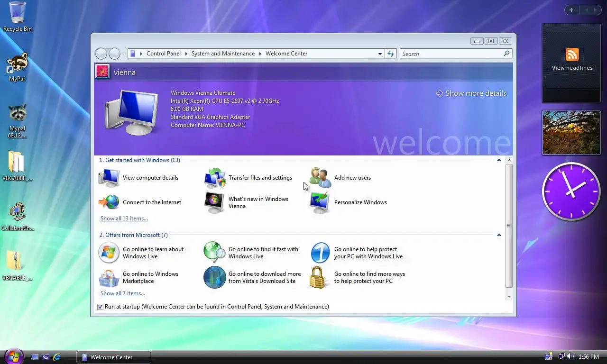Click Show Desktop quick launch icon

coord(35,357)
